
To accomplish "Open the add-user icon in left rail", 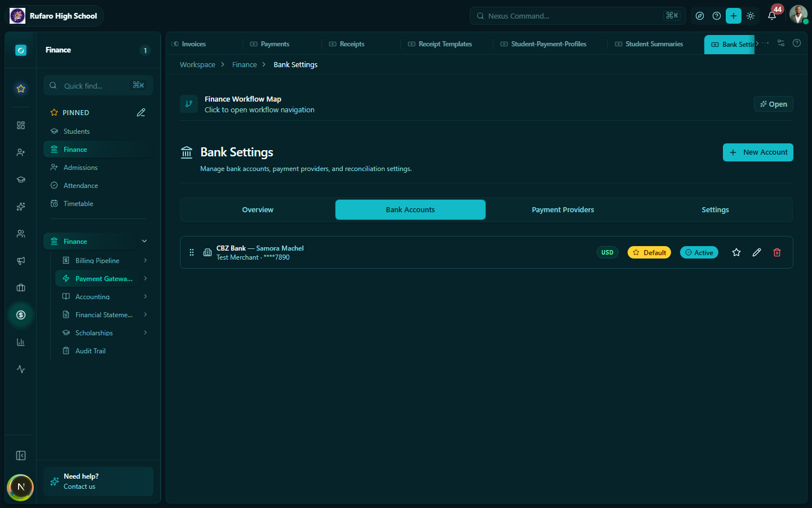I will [21, 152].
